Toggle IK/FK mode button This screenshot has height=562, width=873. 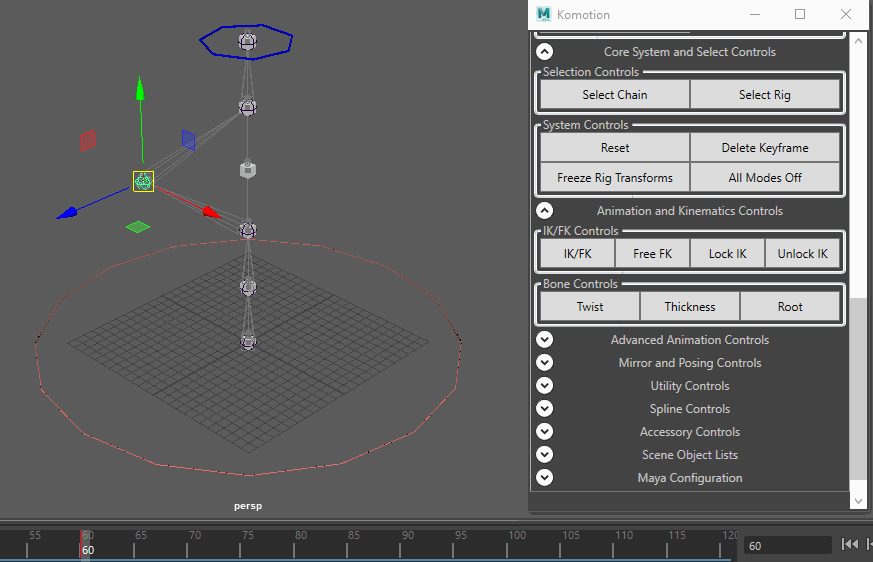[x=577, y=254]
